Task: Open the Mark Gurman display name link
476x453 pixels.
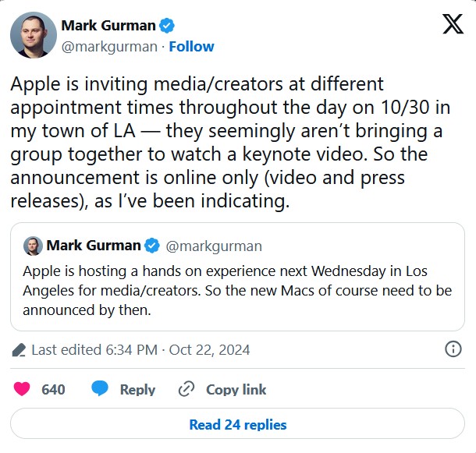Action: 108,26
